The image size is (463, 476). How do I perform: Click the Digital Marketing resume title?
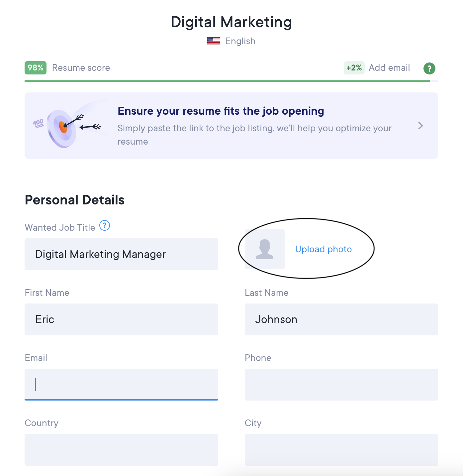231,22
